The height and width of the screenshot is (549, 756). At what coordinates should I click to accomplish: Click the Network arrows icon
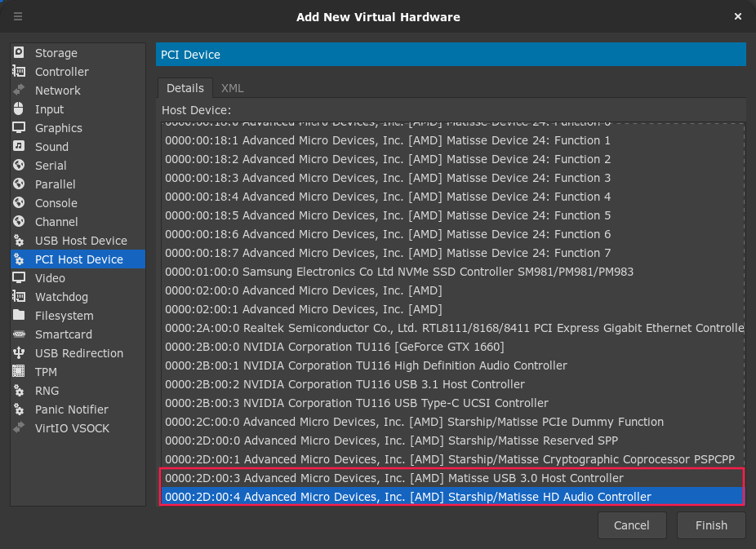click(19, 90)
